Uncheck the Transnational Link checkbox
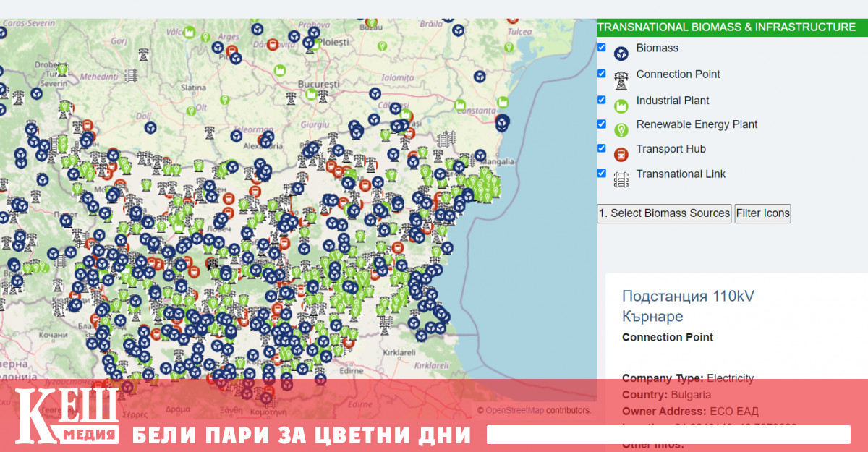The height and width of the screenshot is (452, 868). 601,173
